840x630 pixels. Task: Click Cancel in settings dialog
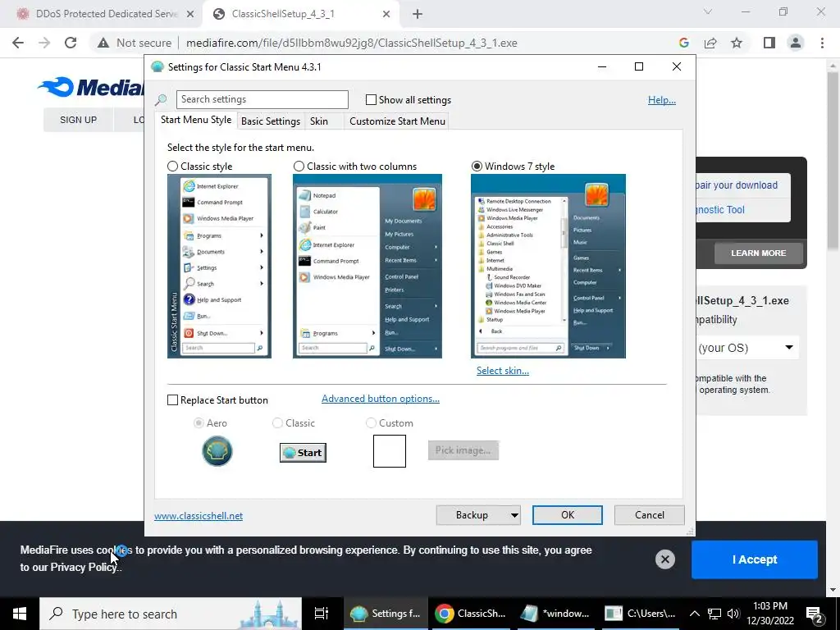[650, 515]
